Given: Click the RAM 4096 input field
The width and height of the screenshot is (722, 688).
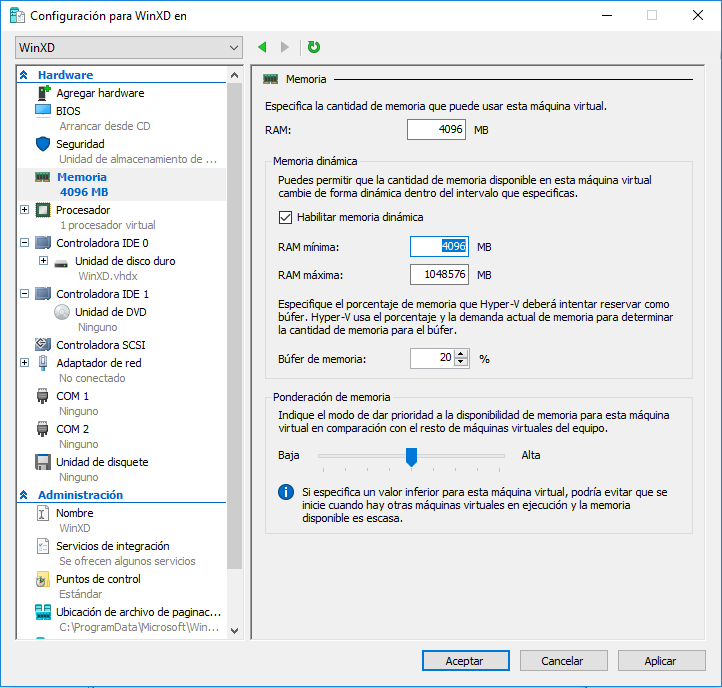Looking at the screenshot, I should [436, 129].
